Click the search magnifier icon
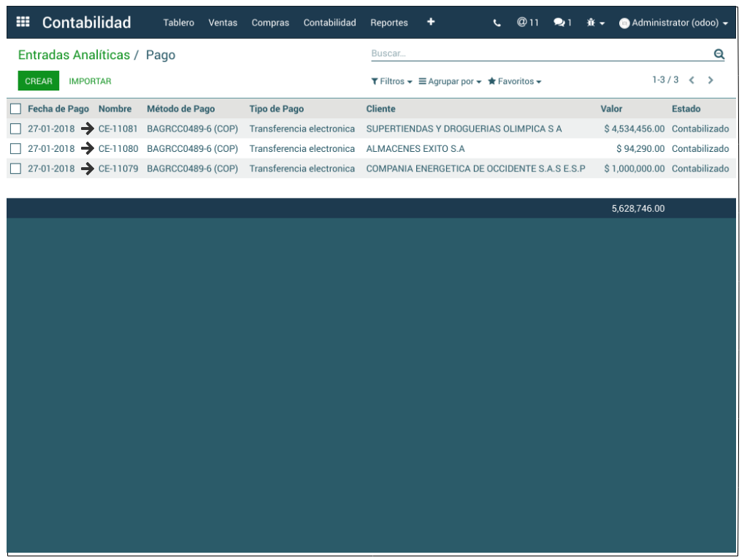Screen dimensions: 747x560 [x=719, y=54]
